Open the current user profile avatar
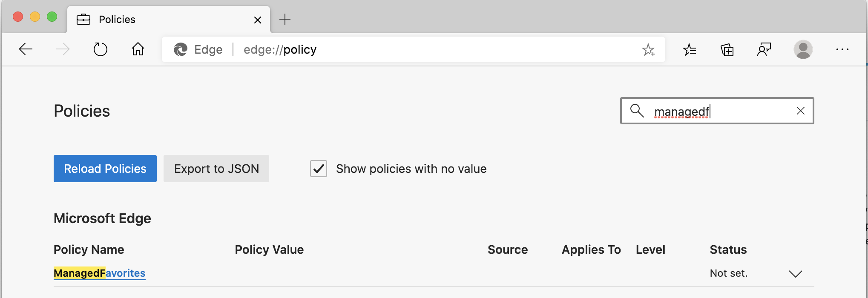This screenshot has height=298, width=868. [803, 49]
